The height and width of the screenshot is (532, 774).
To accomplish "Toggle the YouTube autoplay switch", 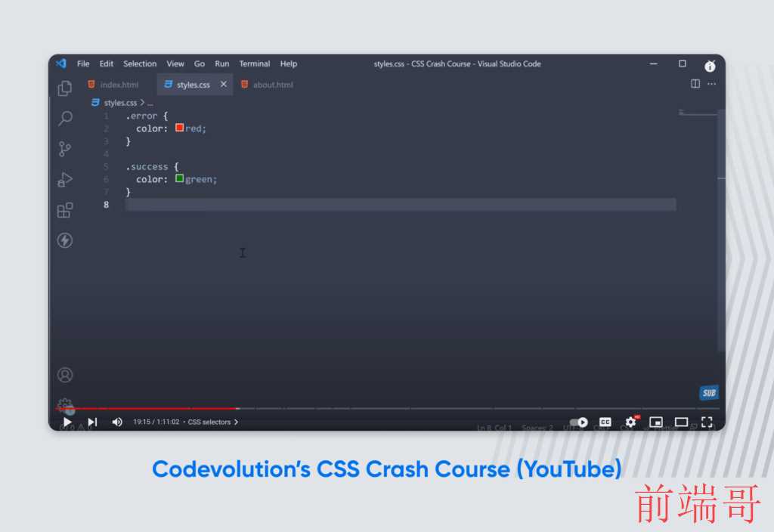I will pos(578,422).
